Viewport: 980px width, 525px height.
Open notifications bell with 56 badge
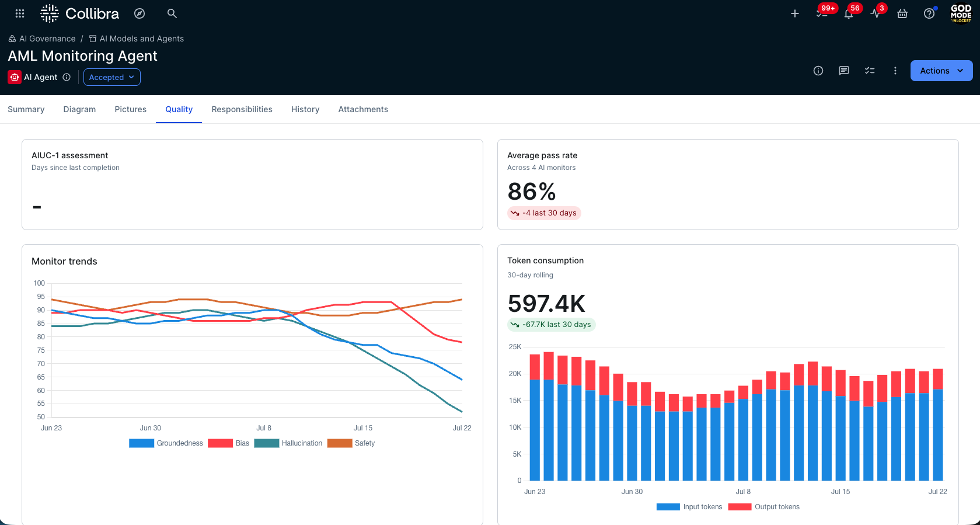849,13
